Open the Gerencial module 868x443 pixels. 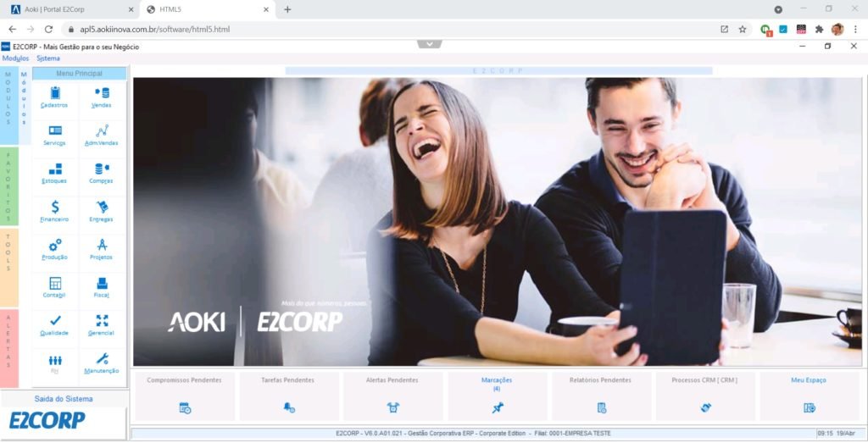pos(102,326)
